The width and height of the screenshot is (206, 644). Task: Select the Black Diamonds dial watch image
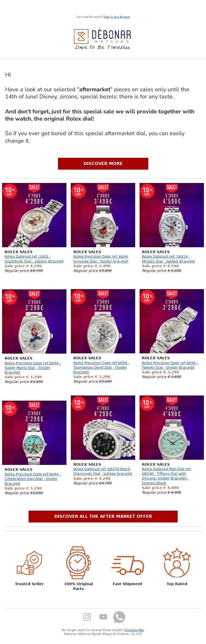pyautogui.click(x=103, y=428)
